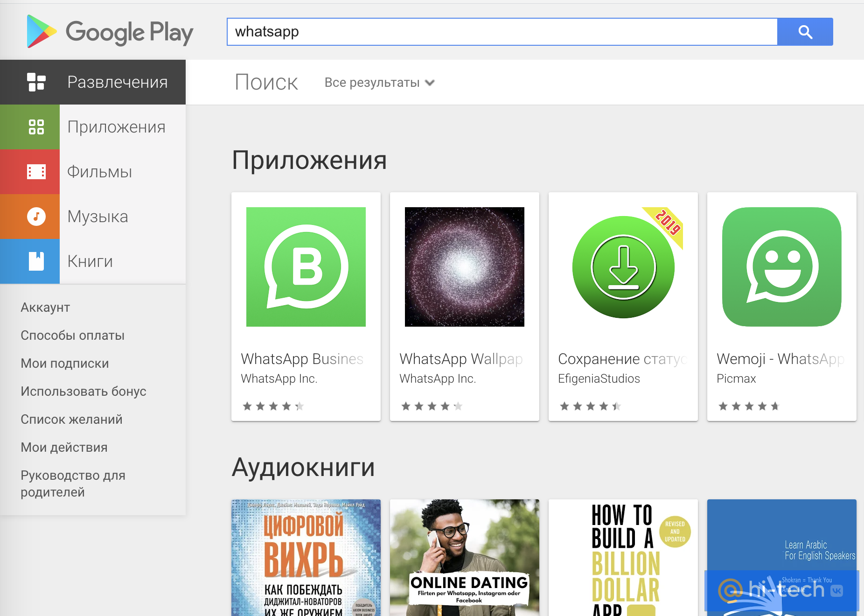Open WhatsApp Wallpaper galaxy icon
This screenshot has width=864, height=616.
465,267
